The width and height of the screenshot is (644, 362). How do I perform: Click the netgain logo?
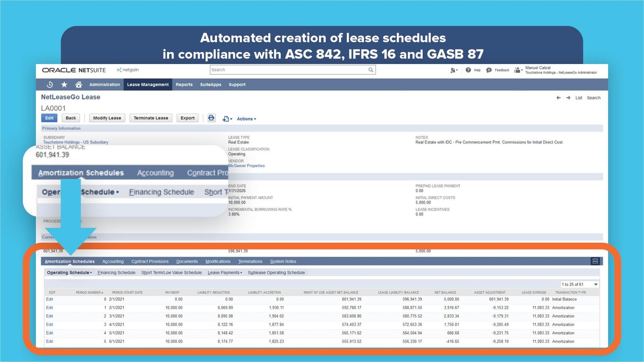[x=128, y=70]
